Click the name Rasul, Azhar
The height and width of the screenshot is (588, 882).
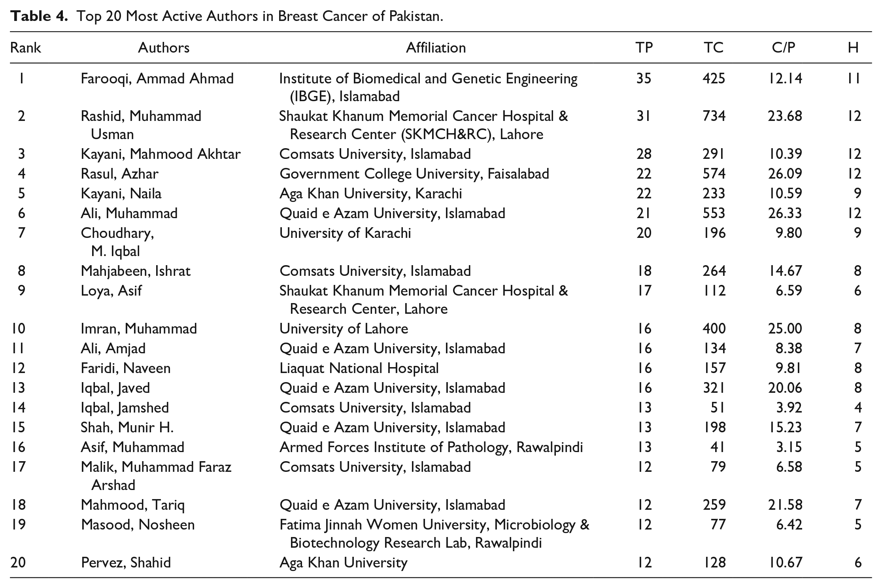120,173
